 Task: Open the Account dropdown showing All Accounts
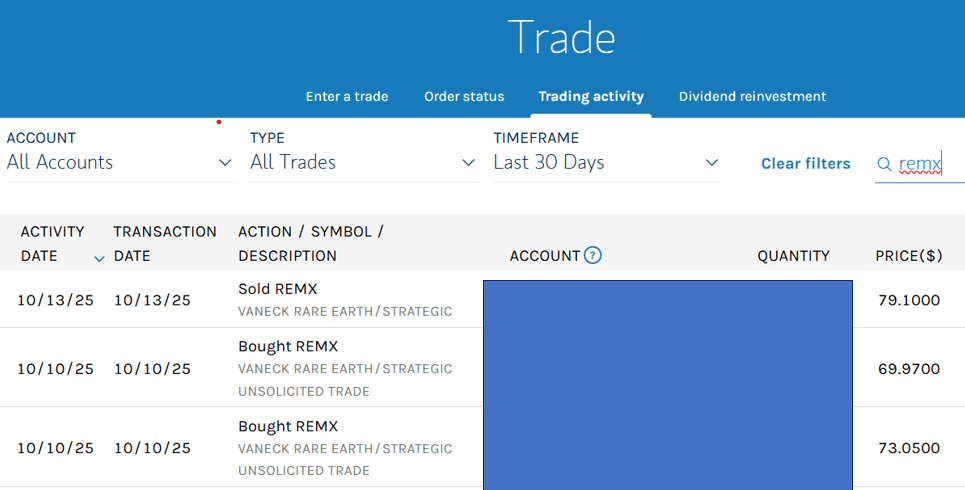[x=120, y=163]
